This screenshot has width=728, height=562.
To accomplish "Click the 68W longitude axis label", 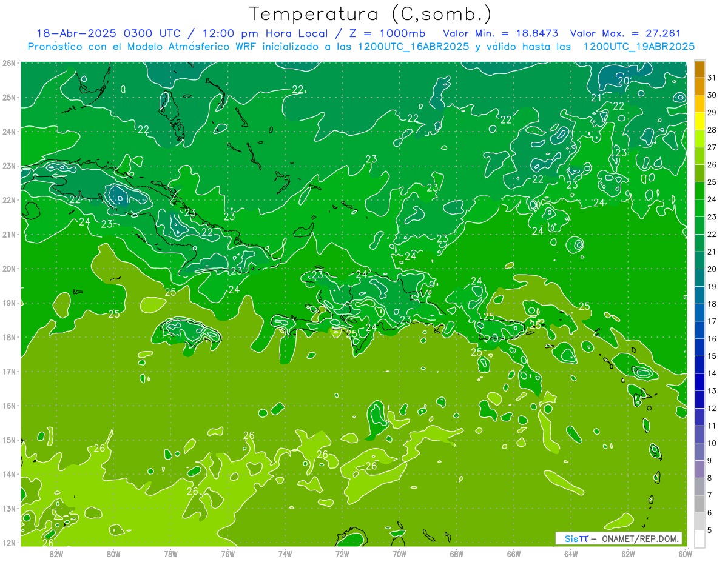I will coord(457,553).
